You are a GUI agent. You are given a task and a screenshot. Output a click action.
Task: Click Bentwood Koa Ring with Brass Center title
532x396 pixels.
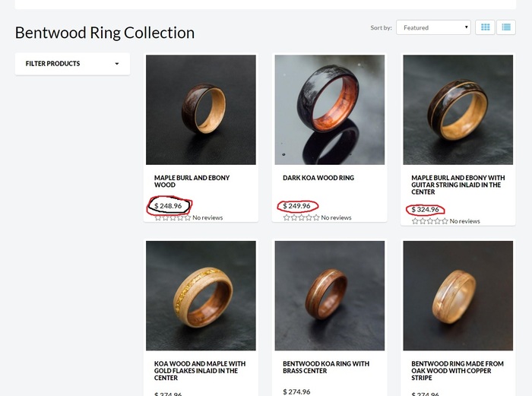coord(325,367)
